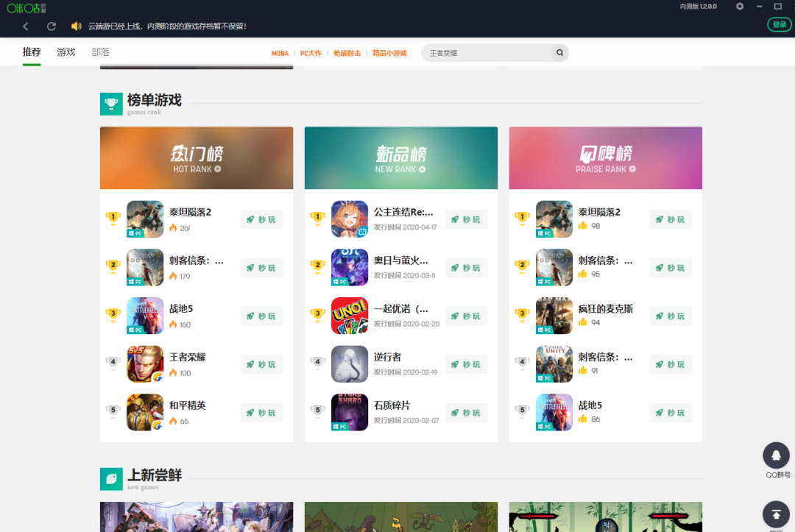This screenshot has height=532, width=795.
Task: Click 刺客信条 Unity icon ranked fourth
Action: [x=554, y=363]
